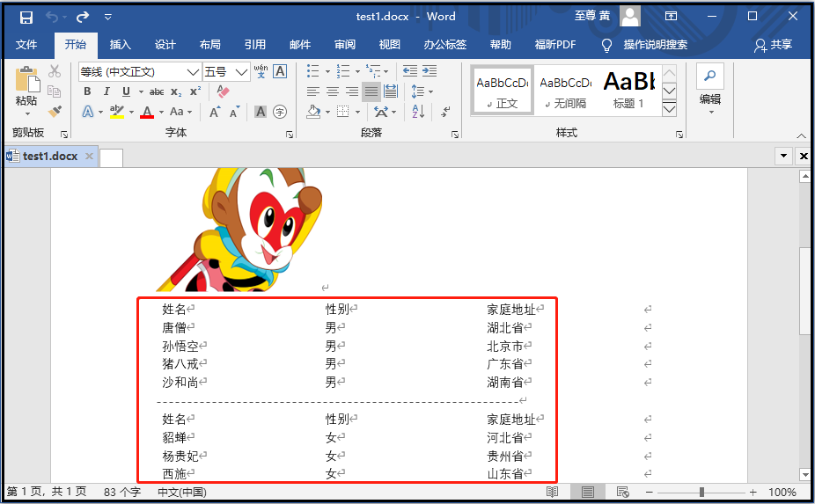Screen dimensions: 815x504
Task: Apply a multilevel list
Action: click(373, 70)
